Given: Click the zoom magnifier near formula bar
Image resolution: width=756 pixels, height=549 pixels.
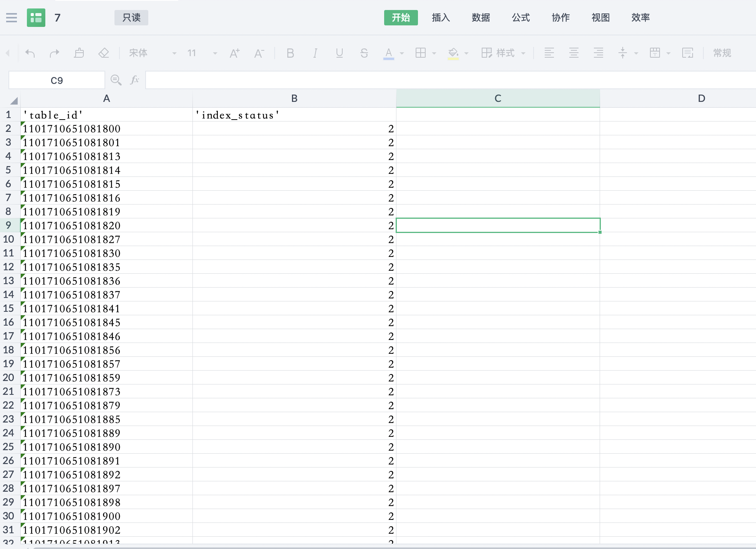Looking at the screenshot, I should 116,80.
